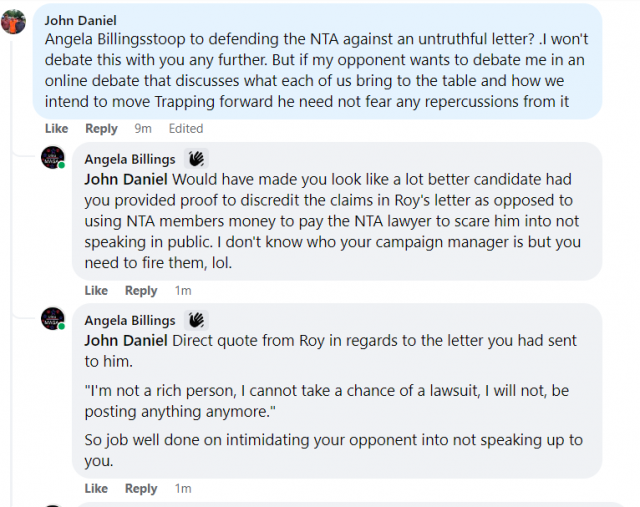Click Angela Billings' avatar on first reply
The image size is (640, 507).
coord(53,157)
